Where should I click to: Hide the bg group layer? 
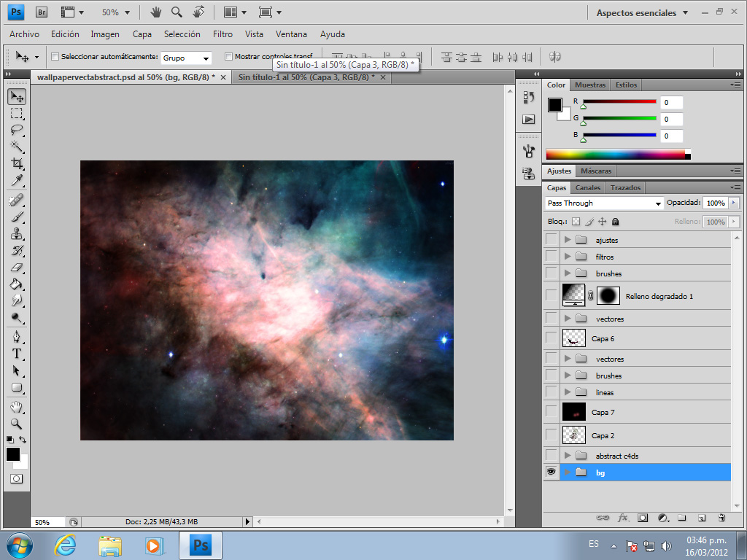click(x=551, y=472)
